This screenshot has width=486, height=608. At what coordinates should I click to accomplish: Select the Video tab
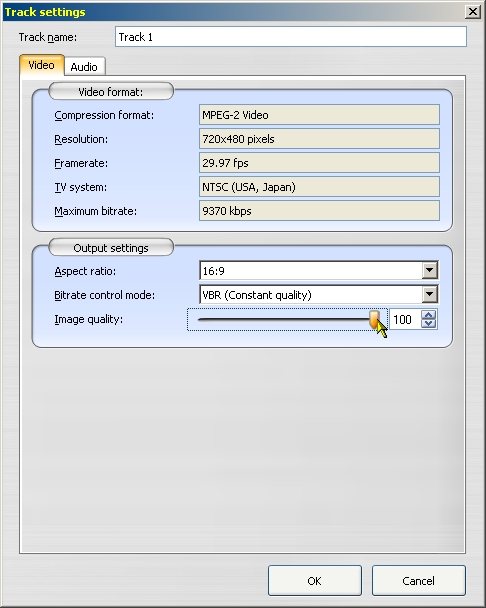pyautogui.click(x=42, y=65)
